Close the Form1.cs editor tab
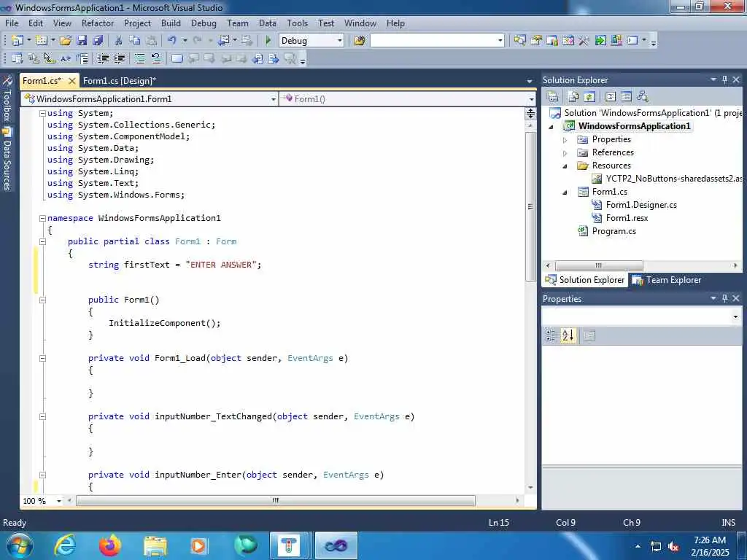Viewport: 747px width, 560px height. pyautogui.click(x=71, y=81)
